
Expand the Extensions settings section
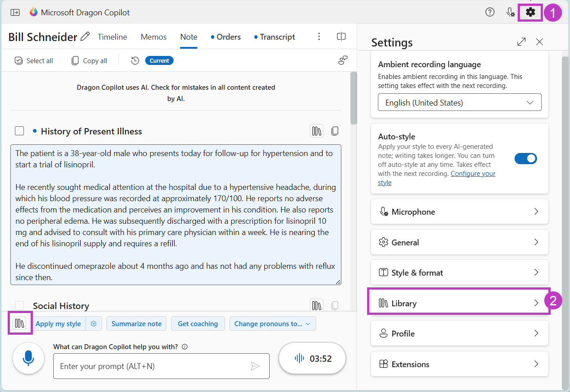(x=460, y=364)
